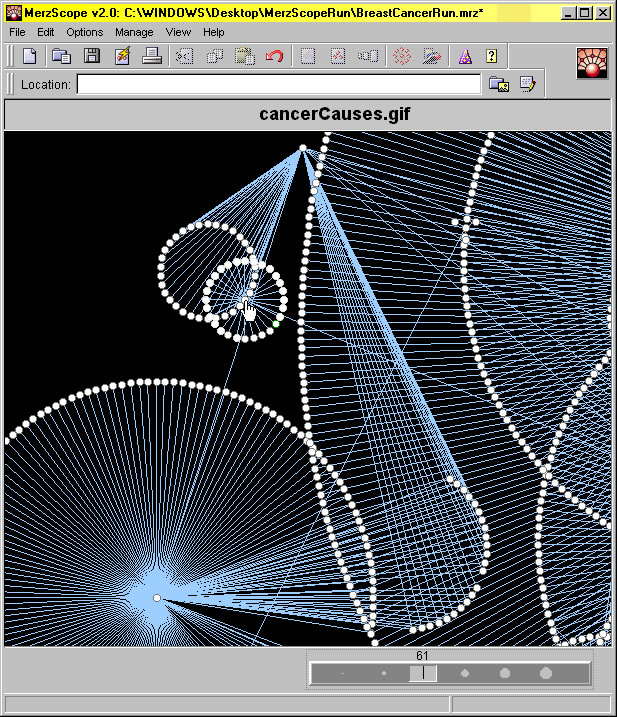Click the New document icon
Screen dimensions: 617x717
(x=30, y=57)
